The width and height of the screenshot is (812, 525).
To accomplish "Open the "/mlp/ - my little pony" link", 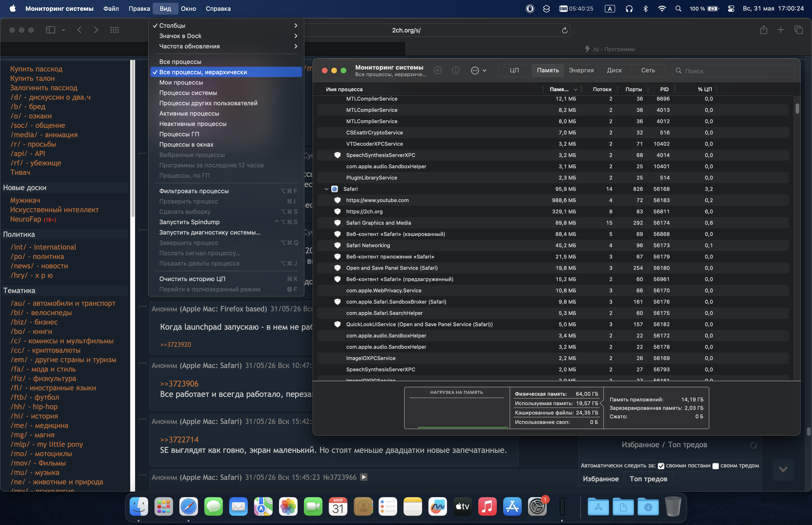I will click(x=47, y=444).
